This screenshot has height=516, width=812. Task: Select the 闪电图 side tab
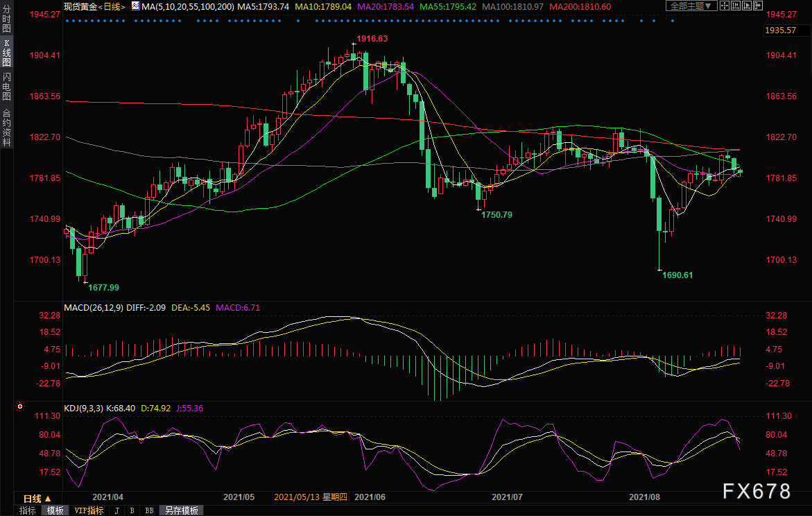click(x=6, y=86)
